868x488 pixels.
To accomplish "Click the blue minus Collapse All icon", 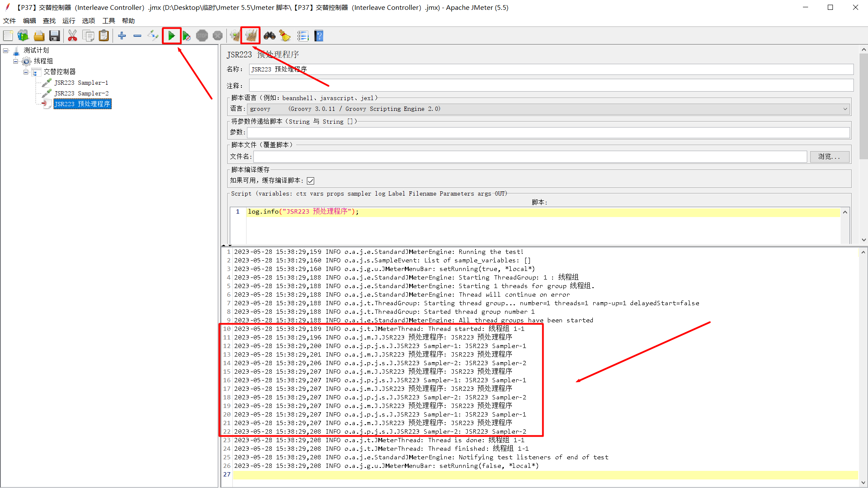I will coord(137,36).
